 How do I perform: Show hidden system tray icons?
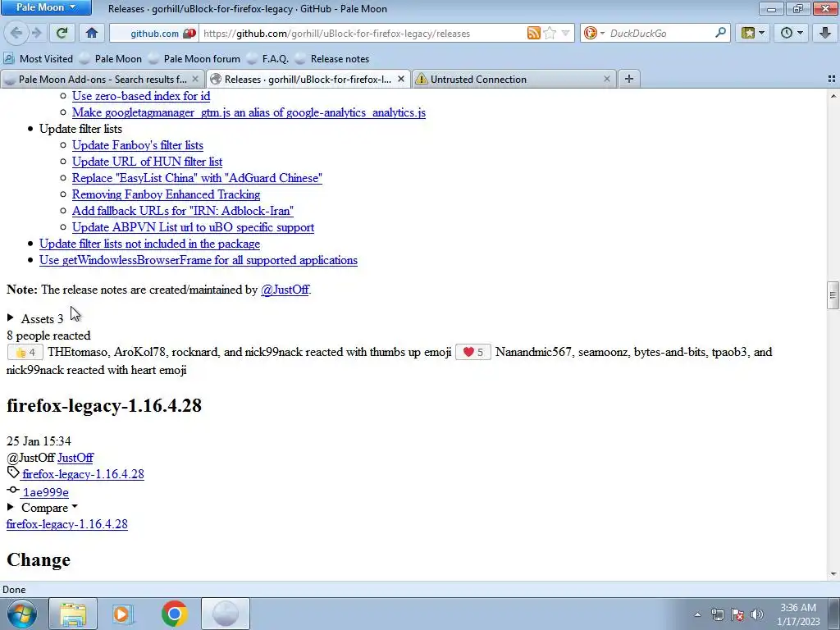(x=697, y=614)
